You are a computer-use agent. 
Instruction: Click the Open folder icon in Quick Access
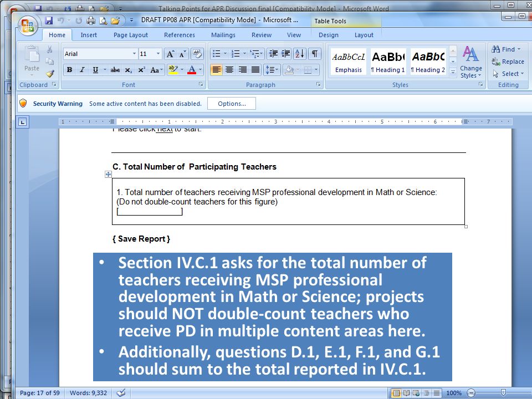coord(115,21)
